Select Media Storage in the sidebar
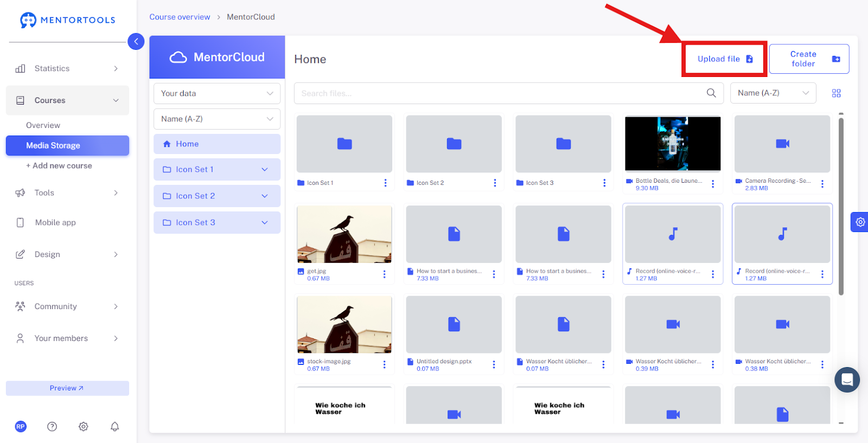The width and height of the screenshot is (868, 443). coord(67,145)
